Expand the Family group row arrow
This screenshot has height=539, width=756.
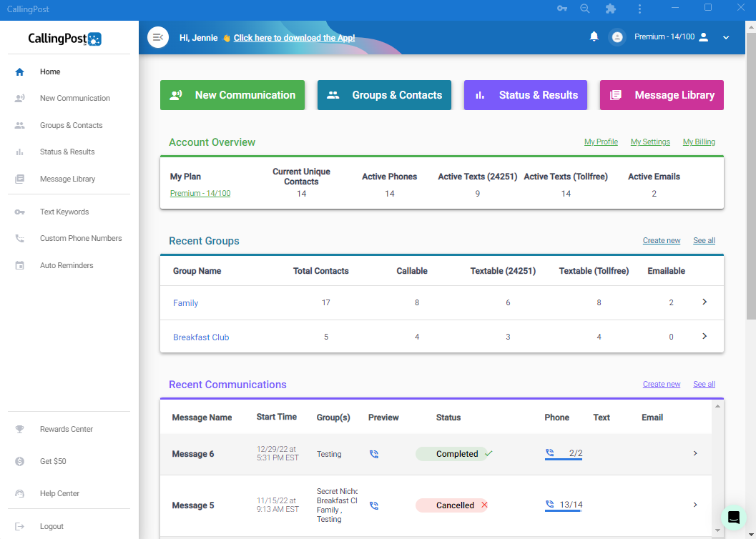click(x=704, y=302)
